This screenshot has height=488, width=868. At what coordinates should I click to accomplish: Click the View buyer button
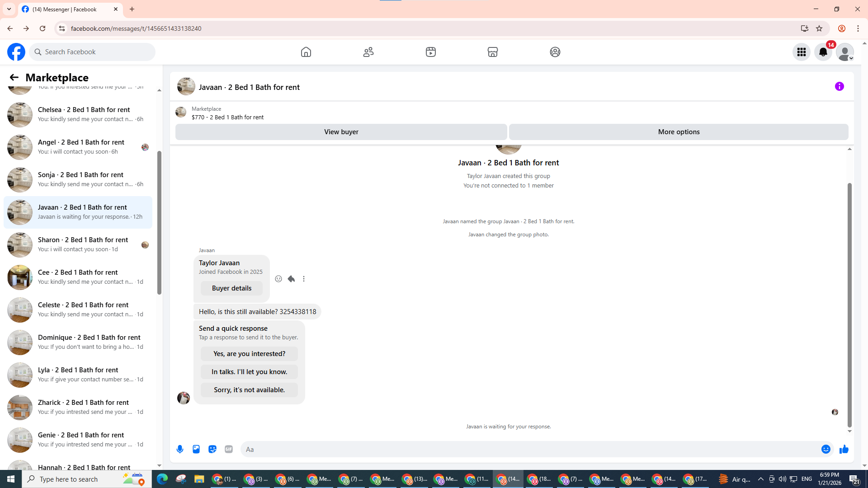tap(341, 132)
